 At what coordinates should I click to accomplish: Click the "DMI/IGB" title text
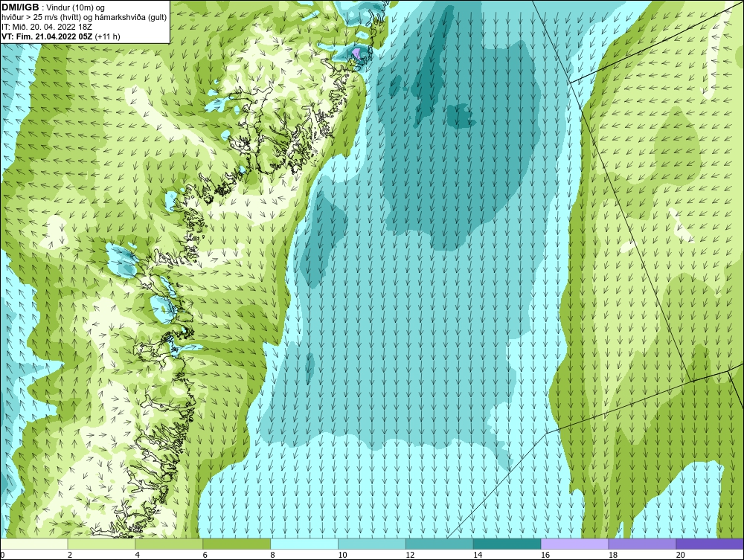click(x=20, y=7)
